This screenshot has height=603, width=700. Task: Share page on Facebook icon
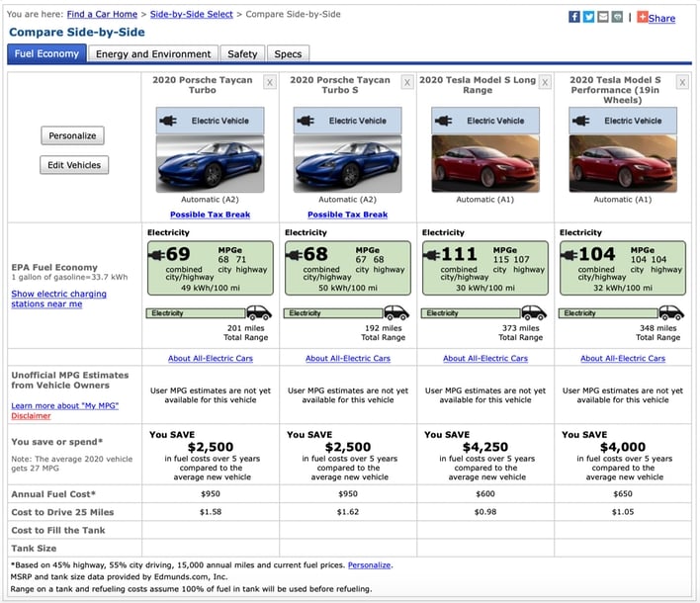coord(574,17)
